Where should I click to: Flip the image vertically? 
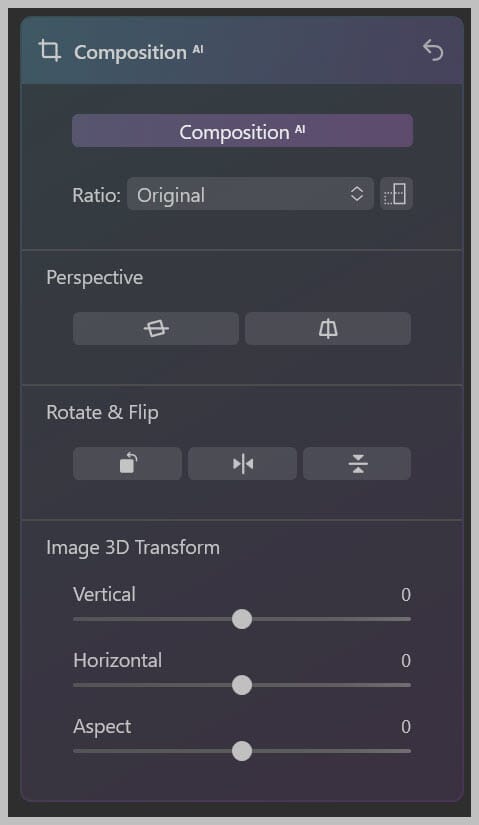[357, 464]
